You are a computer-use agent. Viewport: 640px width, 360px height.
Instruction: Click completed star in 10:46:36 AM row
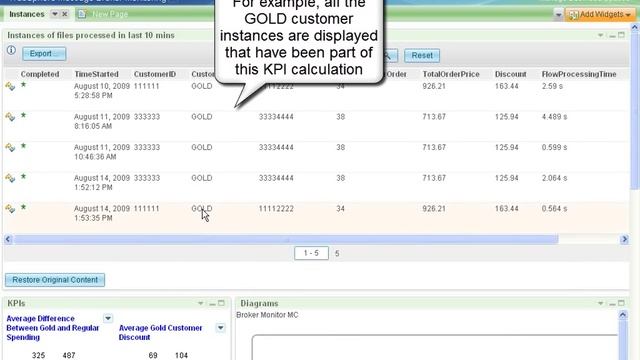(24, 146)
